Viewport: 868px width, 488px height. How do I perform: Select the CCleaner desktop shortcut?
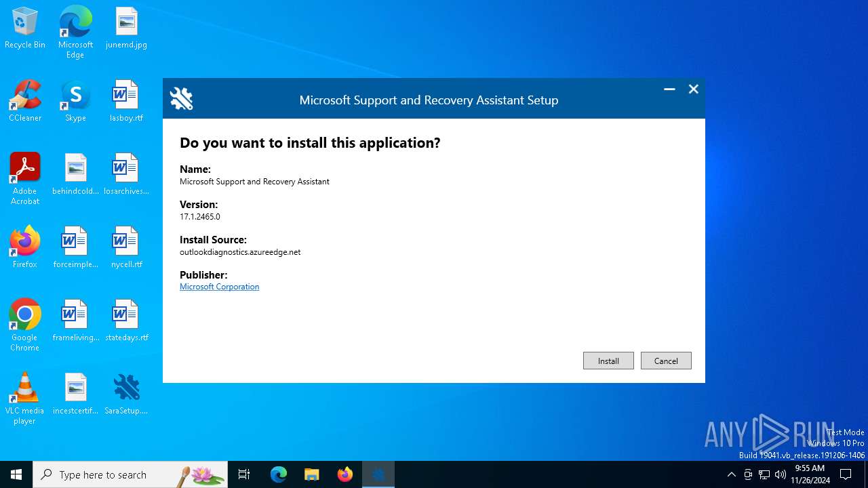[x=25, y=102]
